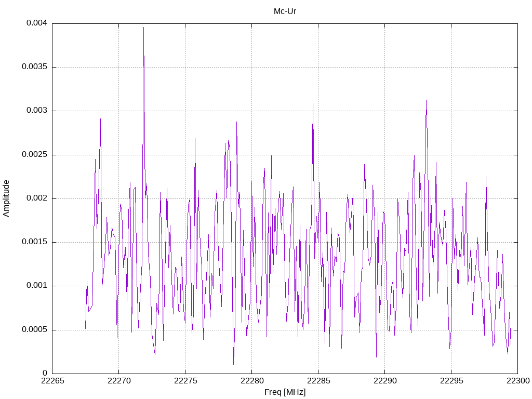The image size is (532, 399).
Task: Click x-axis tick label 22270
Action: (119, 381)
